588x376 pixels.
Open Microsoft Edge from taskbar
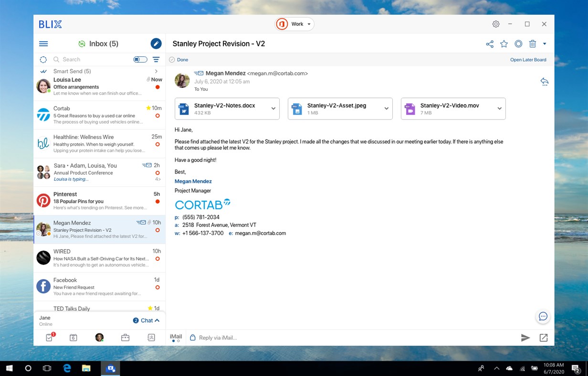[x=67, y=368]
